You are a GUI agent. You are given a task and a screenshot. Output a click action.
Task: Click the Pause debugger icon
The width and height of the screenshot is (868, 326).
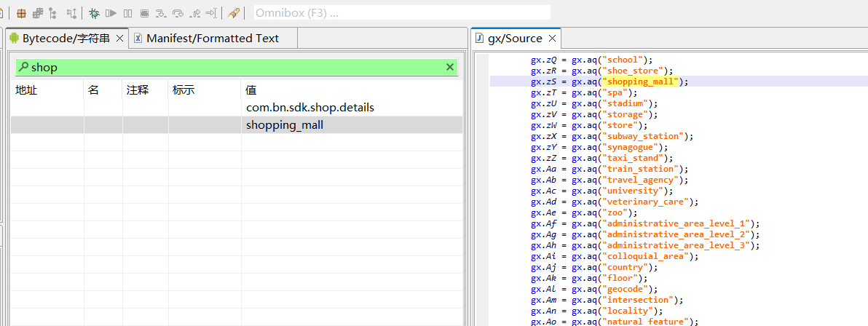tap(128, 12)
